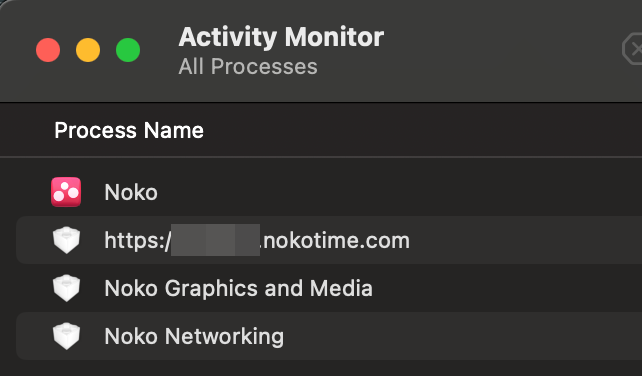This screenshot has width=642, height=376.
Task: Click the Stop process toolbar icon
Action: point(633,50)
